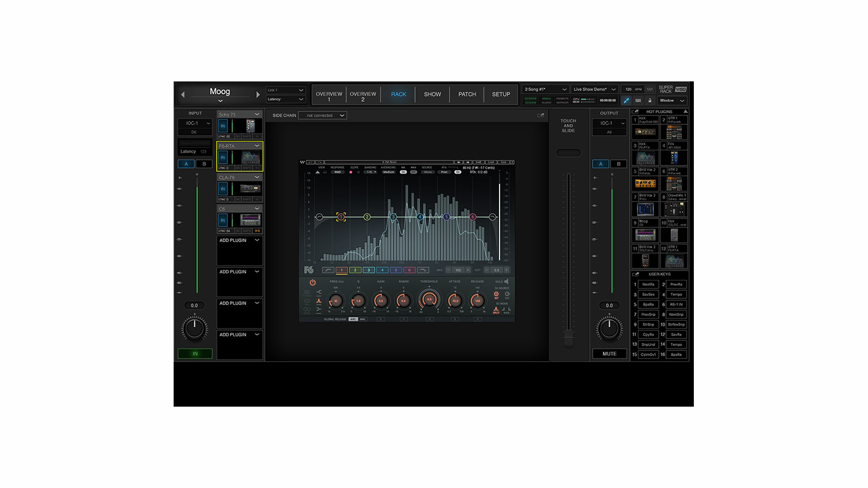Toggle the C6 plugin IN button

222,220
